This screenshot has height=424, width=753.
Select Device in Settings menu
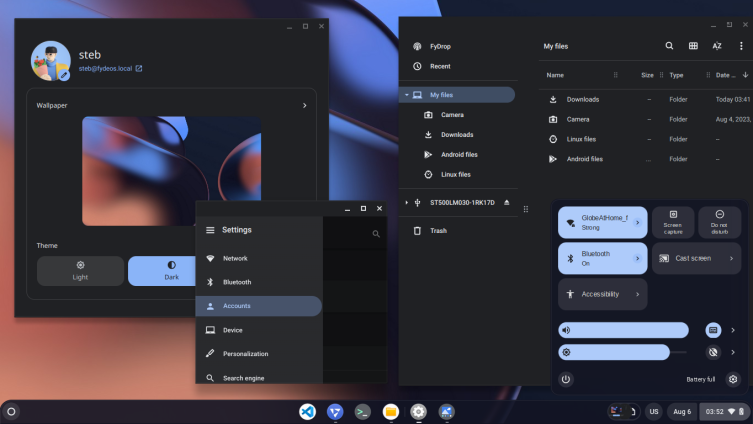(258, 330)
